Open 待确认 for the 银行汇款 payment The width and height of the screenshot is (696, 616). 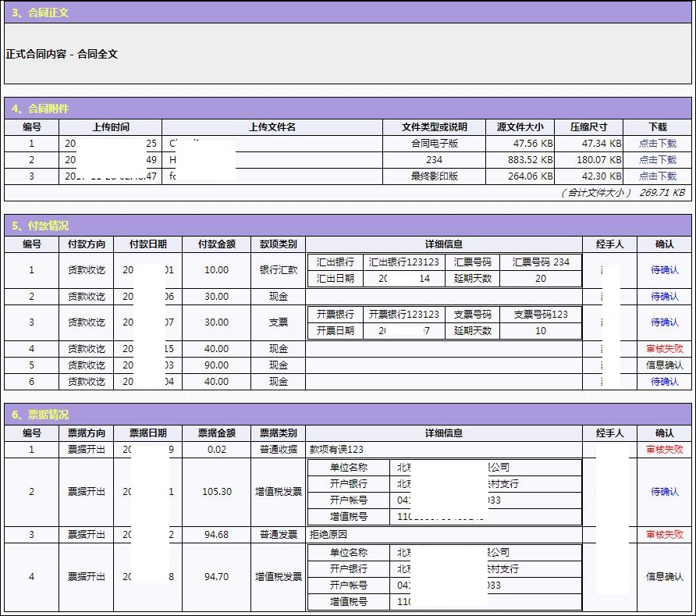point(664,270)
